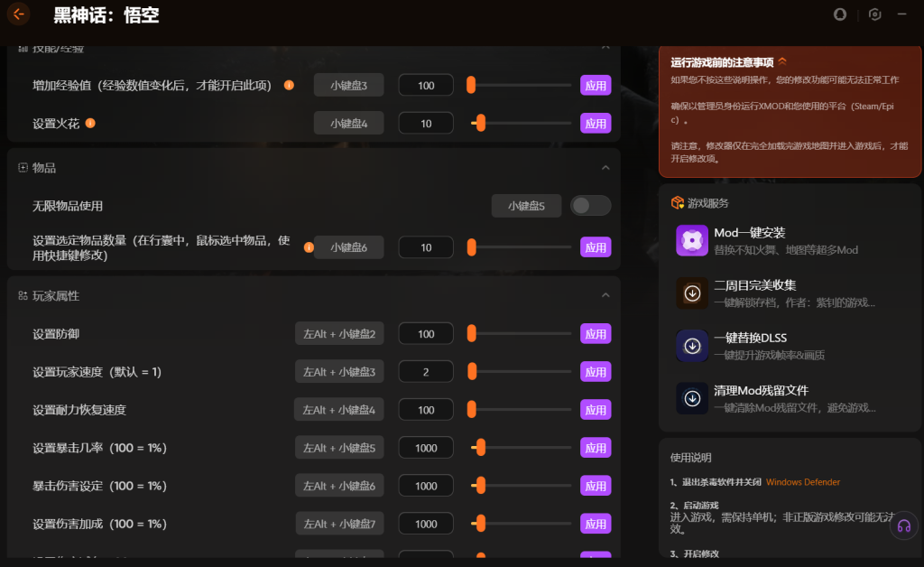The height and width of the screenshot is (567, 924).
Task: Focus the 设置暴击几率 value field
Action: (x=426, y=448)
